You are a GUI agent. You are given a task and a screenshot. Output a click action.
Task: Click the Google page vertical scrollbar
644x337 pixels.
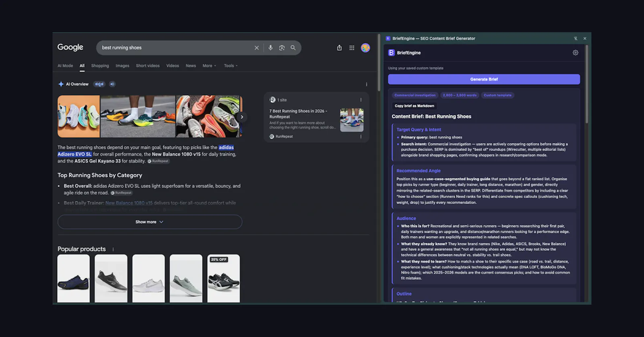click(379, 62)
